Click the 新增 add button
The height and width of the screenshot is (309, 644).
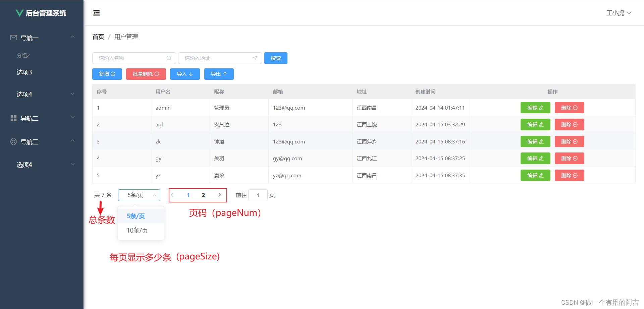(107, 74)
